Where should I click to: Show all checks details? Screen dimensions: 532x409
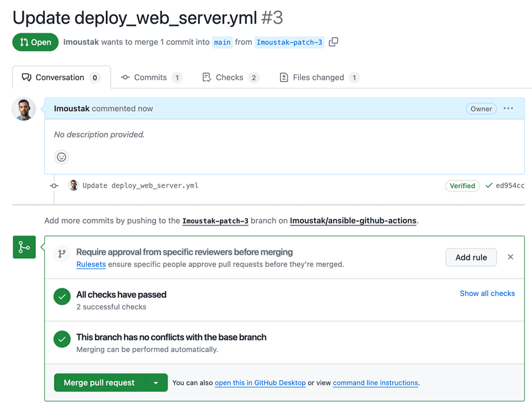point(487,293)
